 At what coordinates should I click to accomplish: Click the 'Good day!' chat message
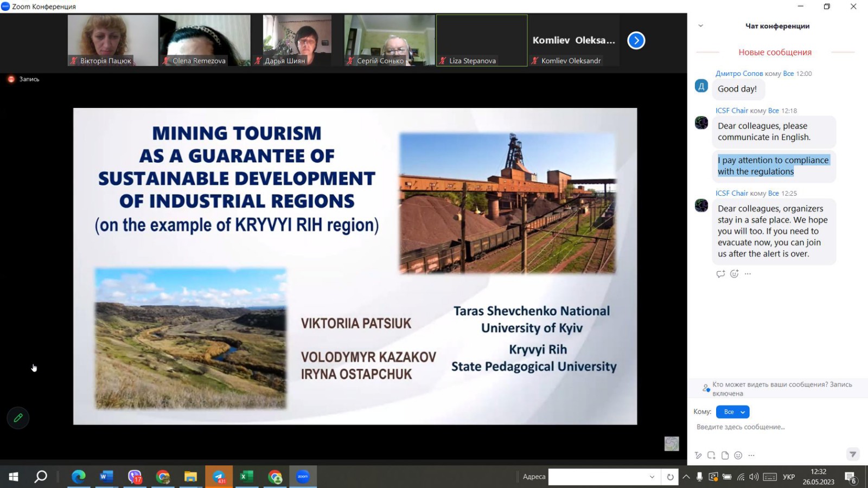738,89
